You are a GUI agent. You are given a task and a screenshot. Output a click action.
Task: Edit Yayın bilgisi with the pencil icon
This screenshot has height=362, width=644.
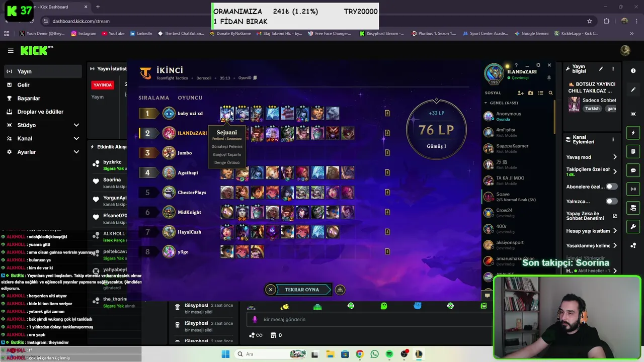coord(601,69)
